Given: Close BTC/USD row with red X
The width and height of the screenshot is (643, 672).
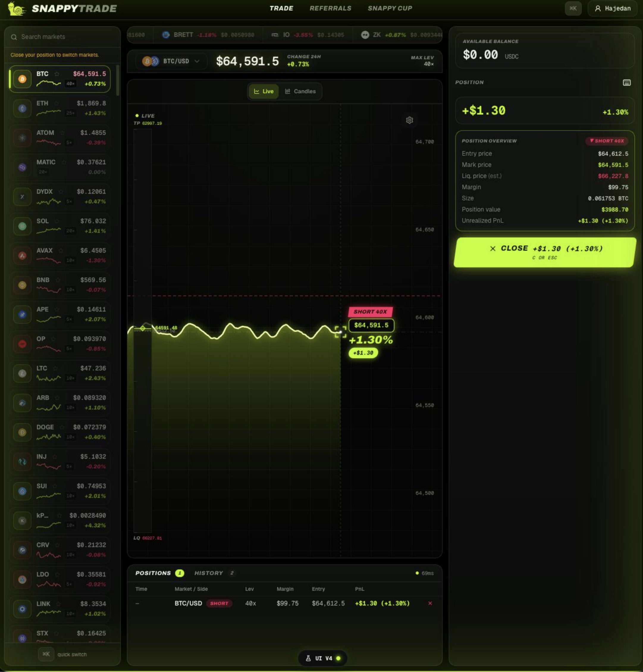Looking at the screenshot, I should pos(430,604).
